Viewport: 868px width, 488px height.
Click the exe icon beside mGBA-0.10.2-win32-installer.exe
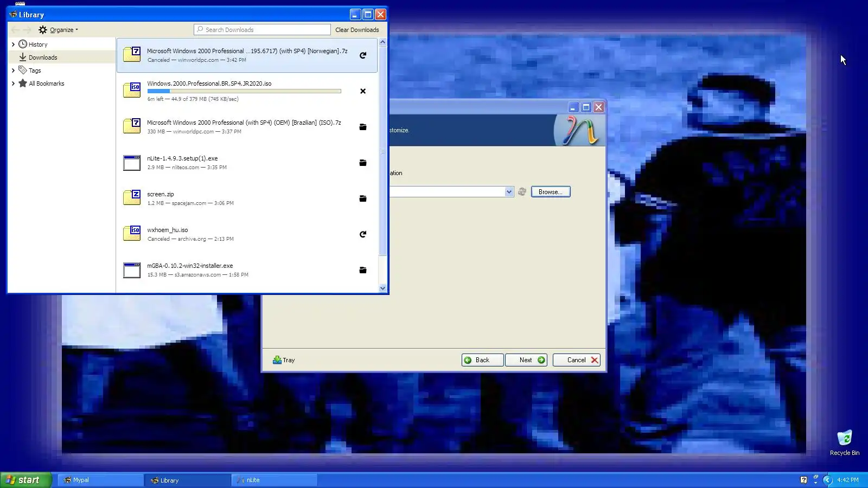pyautogui.click(x=132, y=270)
